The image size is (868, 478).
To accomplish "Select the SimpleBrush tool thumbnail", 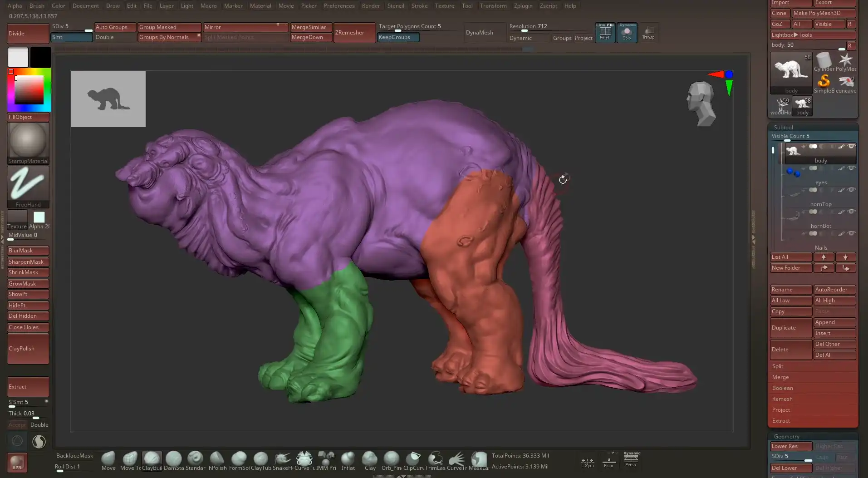I will (824, 82).
